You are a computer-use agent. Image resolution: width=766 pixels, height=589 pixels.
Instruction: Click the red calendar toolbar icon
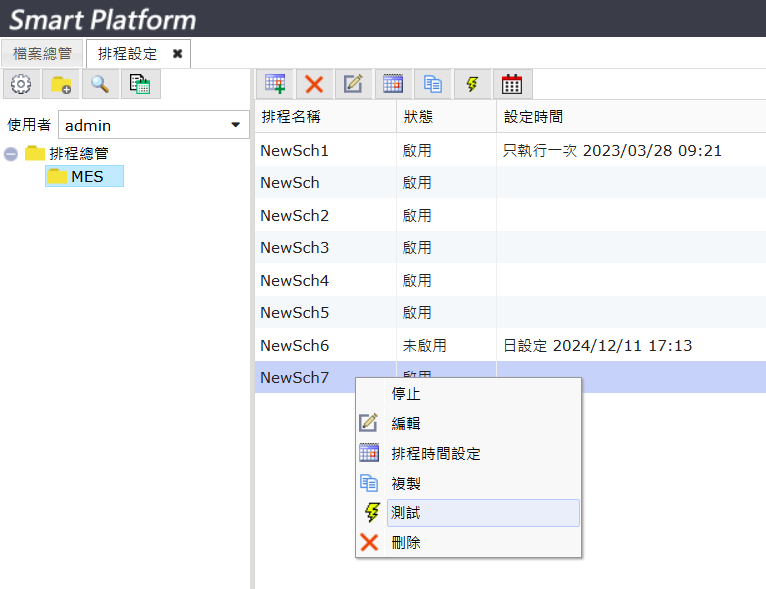(x=512, y=84)
